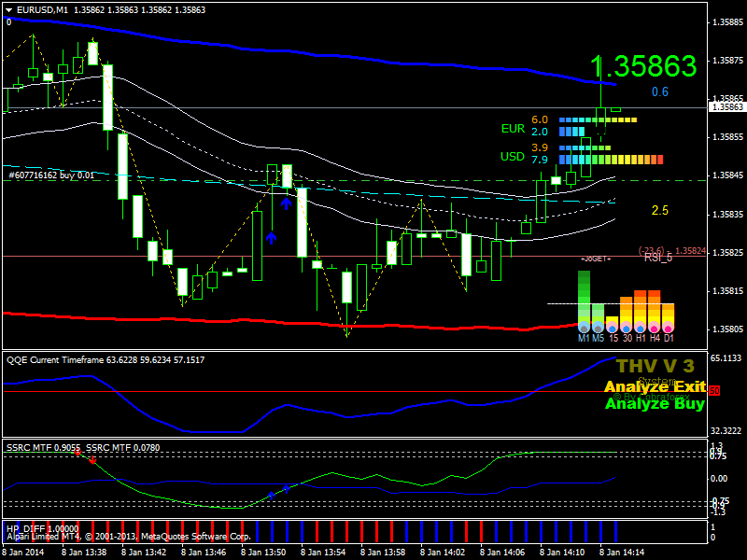The height and width of the screenshot is (560, 747).
Task: Click the blue 0.6 spread value
Action: tap(660, 91)
